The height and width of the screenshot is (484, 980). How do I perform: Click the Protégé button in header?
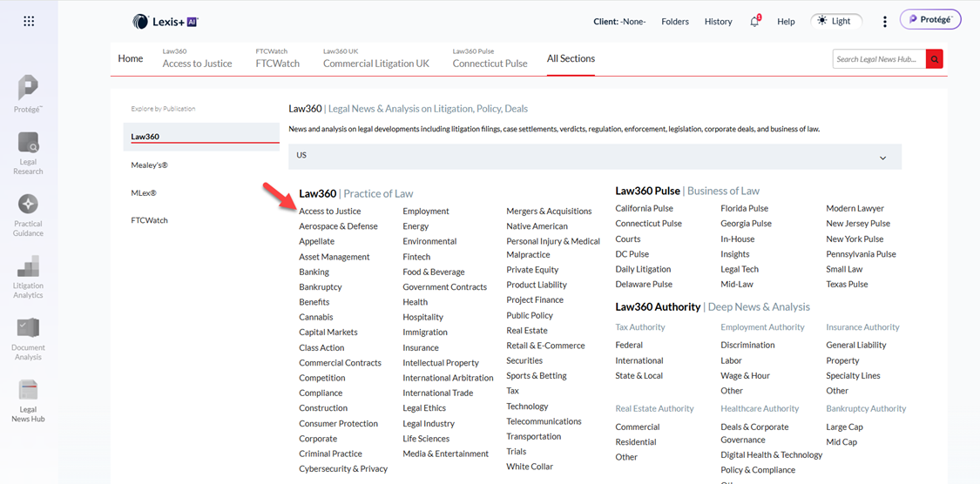click(x=929, y=19)
